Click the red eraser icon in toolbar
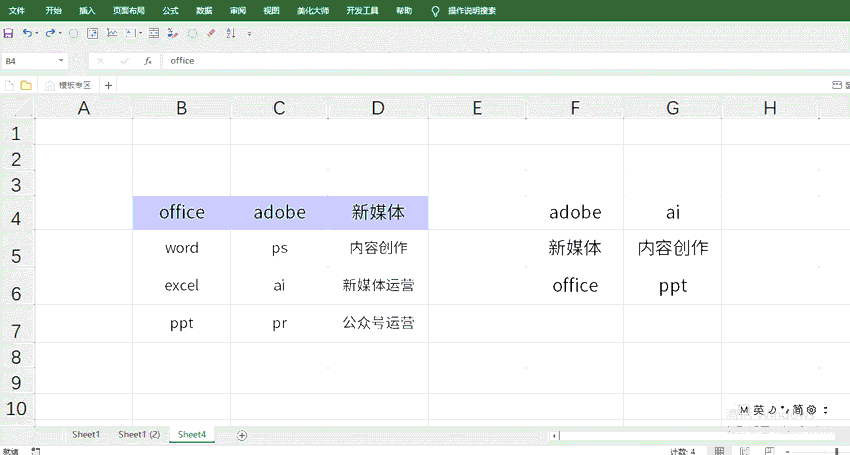 pyautogui.click(x=211, y=33)
